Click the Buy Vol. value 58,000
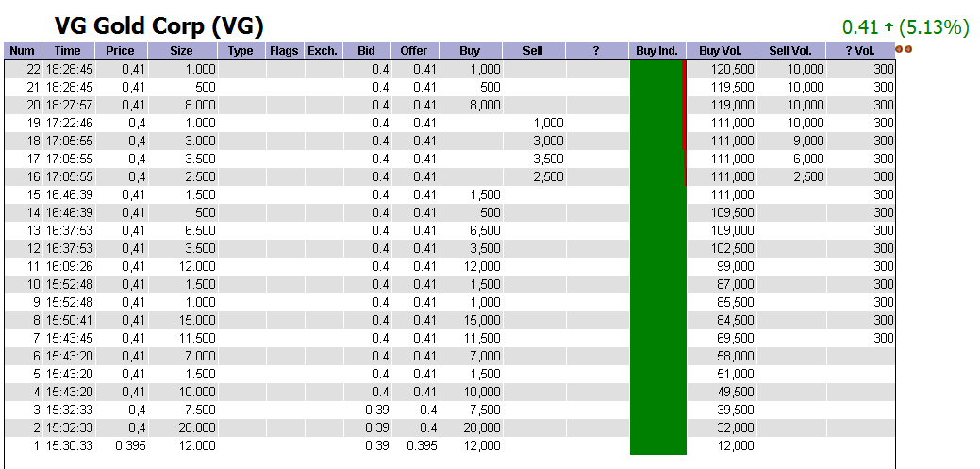This screenshot has width=980, height=469. (x=736, y=356)
